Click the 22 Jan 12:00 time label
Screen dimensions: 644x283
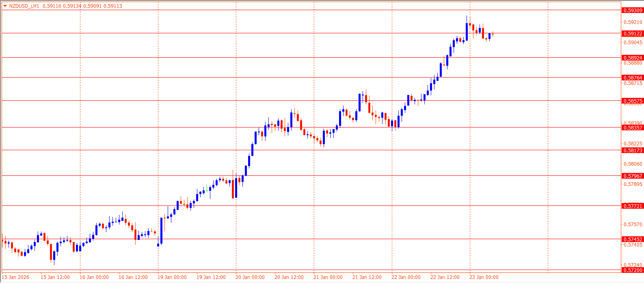(445, 277)
